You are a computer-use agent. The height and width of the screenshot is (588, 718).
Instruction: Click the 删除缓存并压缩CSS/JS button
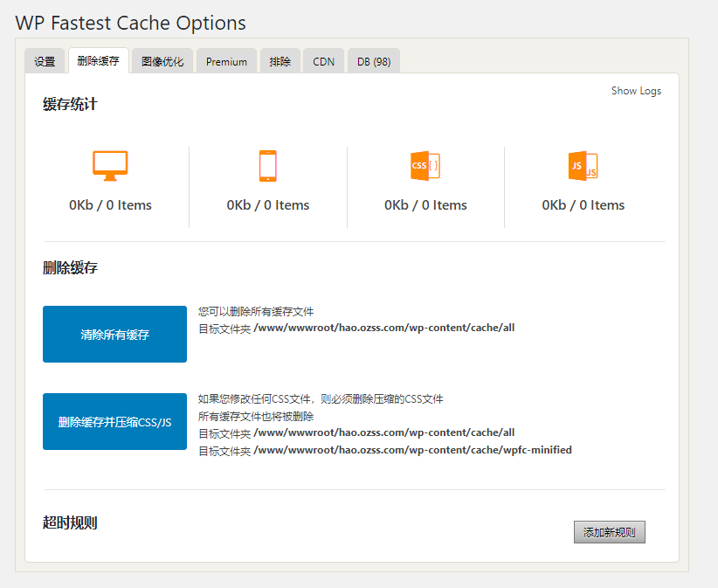[115, 421]
